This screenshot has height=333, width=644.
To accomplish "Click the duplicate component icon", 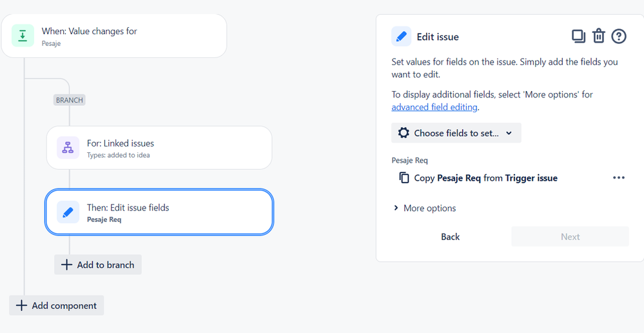I will click(578, 37).
